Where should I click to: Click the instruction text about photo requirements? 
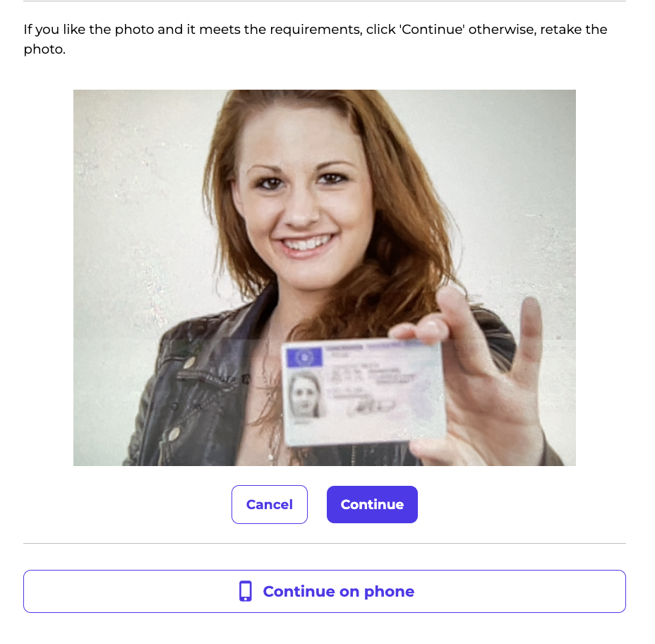point(316,40)
